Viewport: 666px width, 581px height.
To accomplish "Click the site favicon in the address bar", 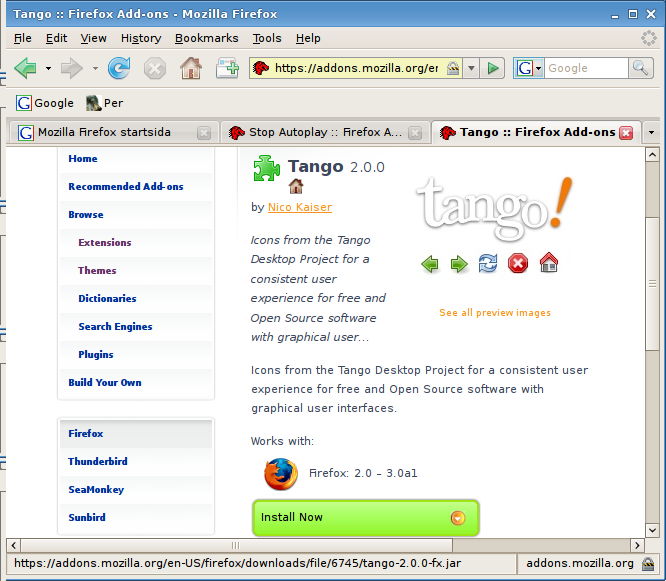I will pos(261,68).
